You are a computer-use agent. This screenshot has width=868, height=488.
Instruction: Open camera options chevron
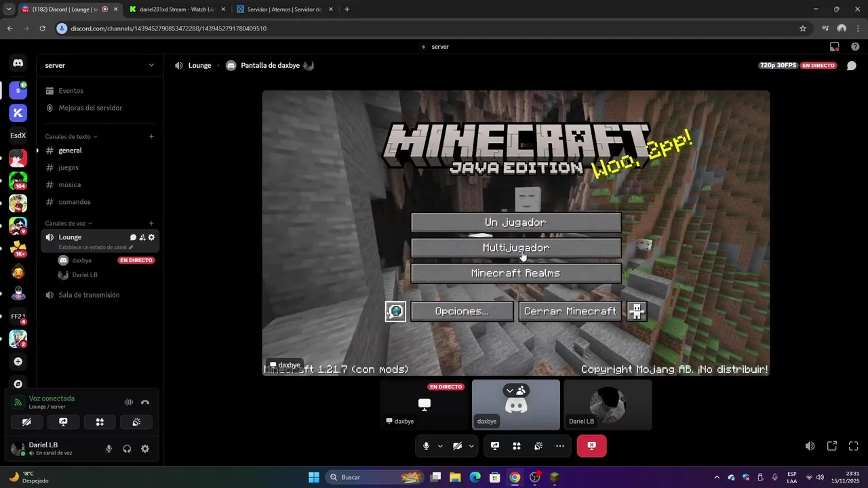pos(471,446)
